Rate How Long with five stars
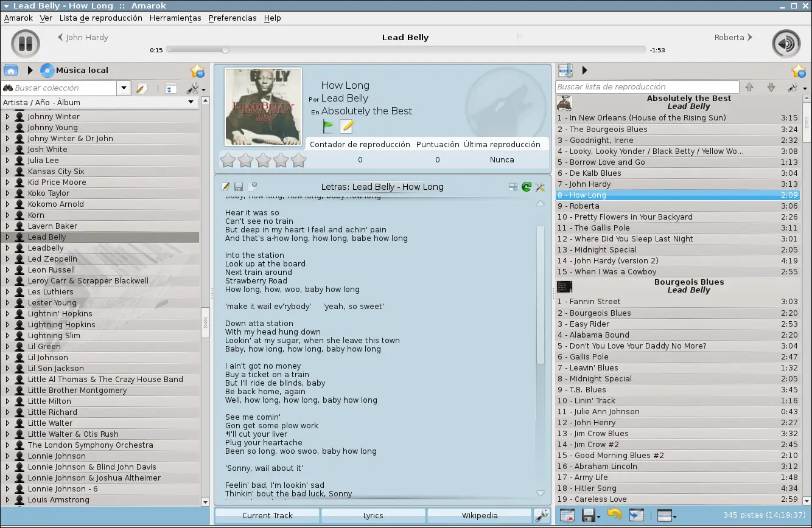The image size is (812, 528). click(298, 160)
